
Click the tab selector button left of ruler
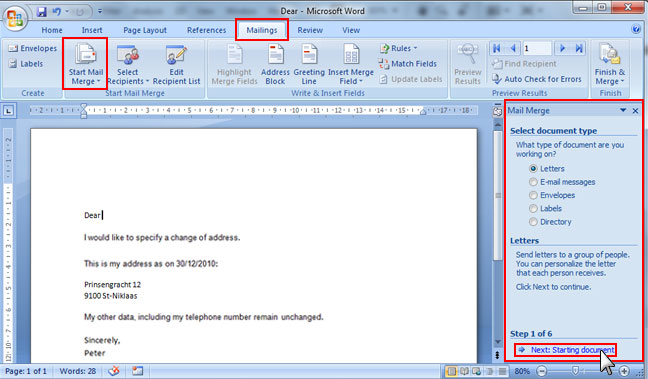[x=8, y=111]
